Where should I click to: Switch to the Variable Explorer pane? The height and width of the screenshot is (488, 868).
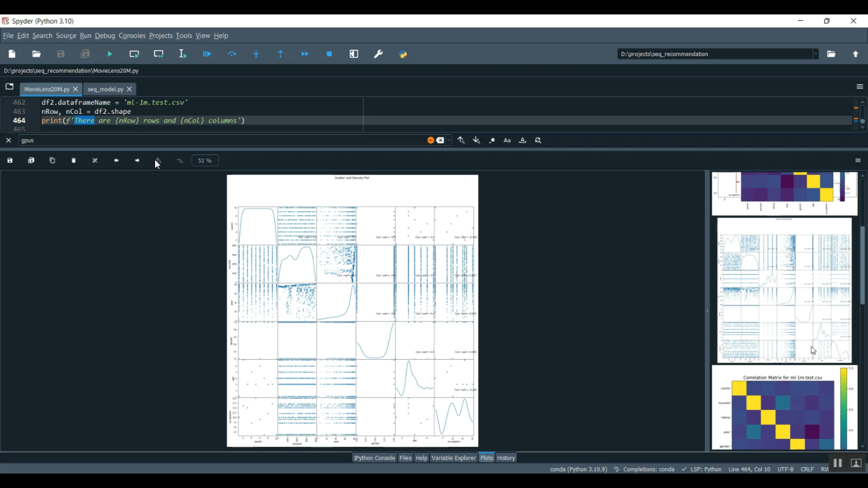454,458
